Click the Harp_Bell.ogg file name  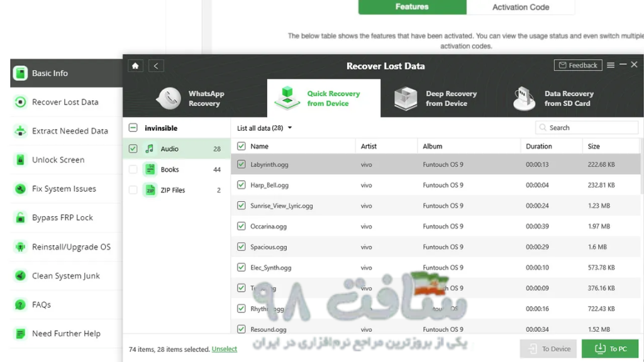click(269, 185)
